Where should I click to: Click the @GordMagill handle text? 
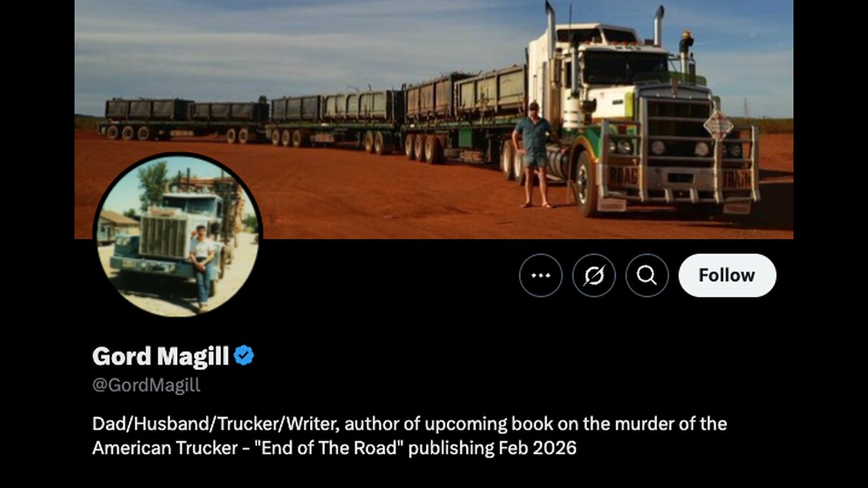point(146,385)
